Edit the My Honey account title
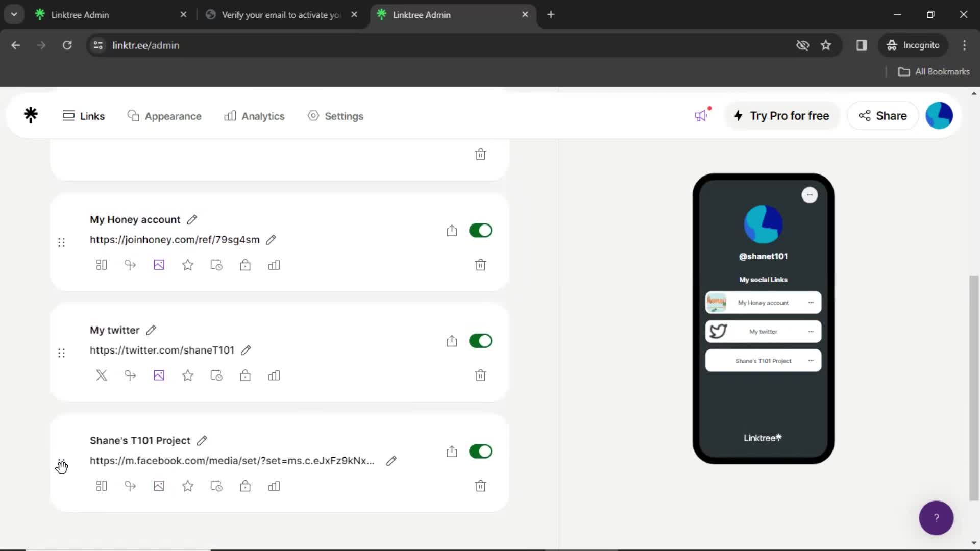980x551 pixels. (x=192, y=220)
